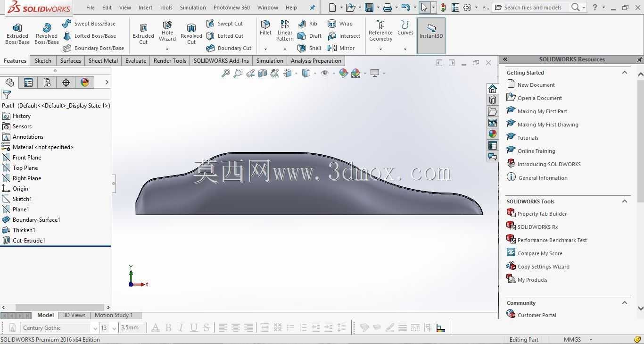Toggle the Instant3D button

[x=431, y=36]
